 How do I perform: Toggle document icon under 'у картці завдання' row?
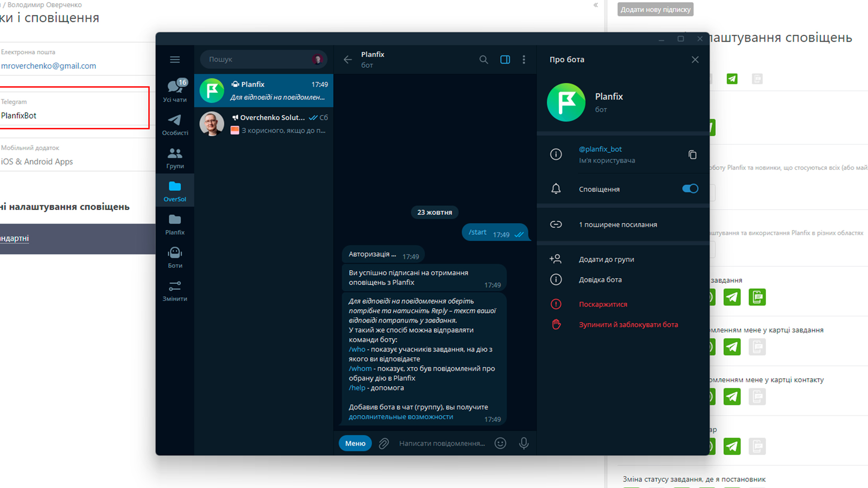pyautogui.click(x=757, y=347)
